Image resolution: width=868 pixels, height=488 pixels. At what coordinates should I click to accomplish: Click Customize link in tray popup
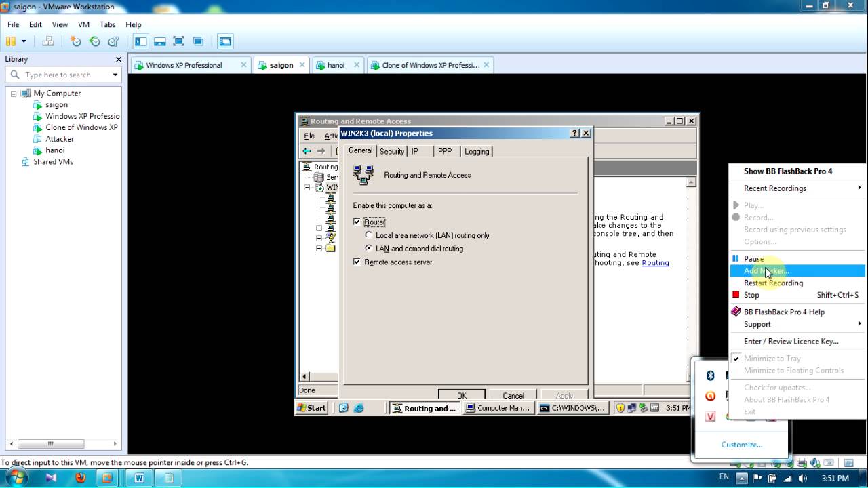pyautogui.click(x=741, y=445)
